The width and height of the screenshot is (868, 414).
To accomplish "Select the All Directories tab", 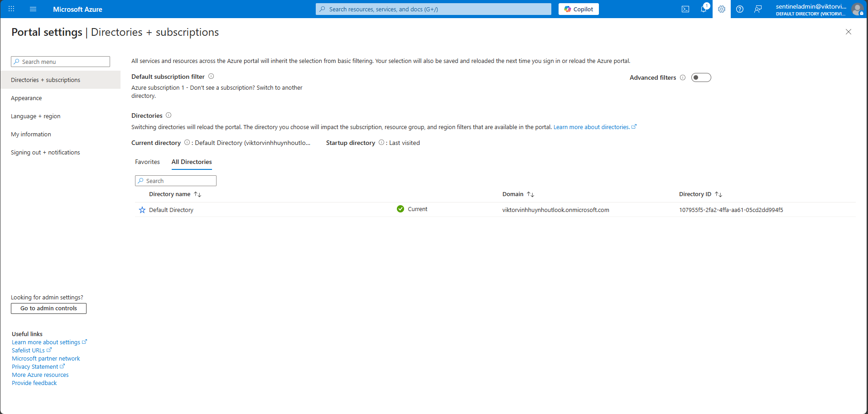I will tap(192, 162).
